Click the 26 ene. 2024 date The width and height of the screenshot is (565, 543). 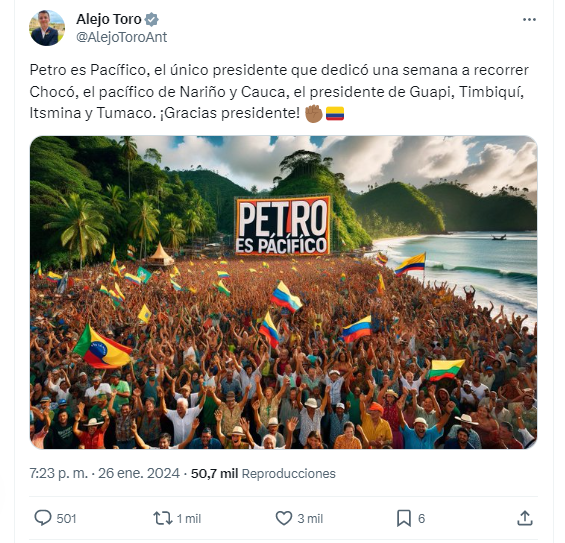[139, 473]
